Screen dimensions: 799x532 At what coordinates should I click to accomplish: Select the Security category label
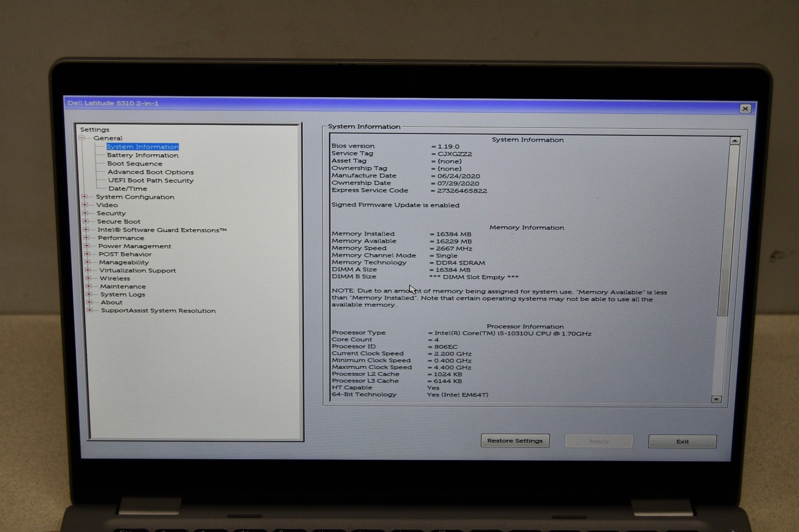(111, 214)
